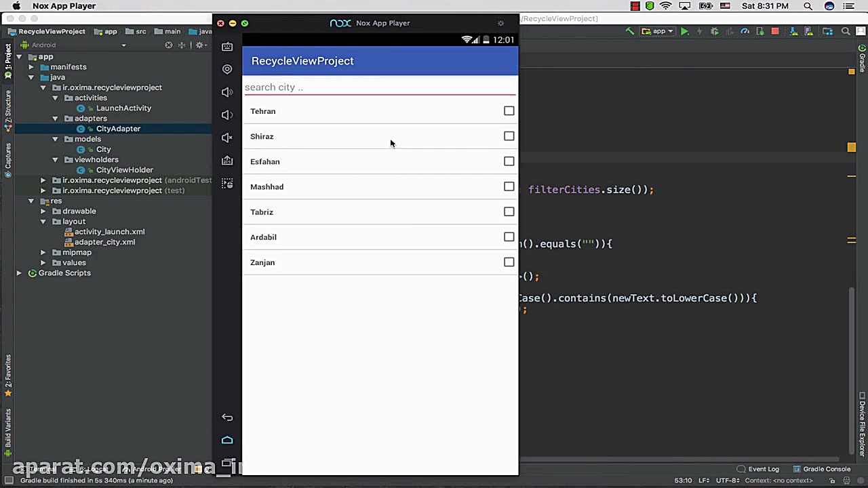Expand the drawable folder arrow
This screenshot has width=868, height=488.
43,211
